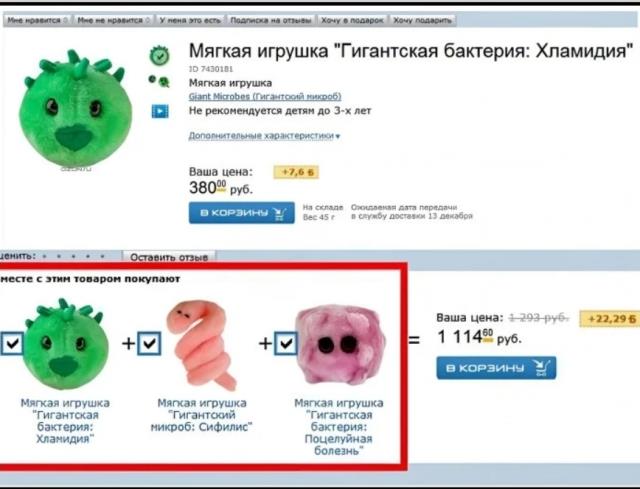
Task: Select 'Мне нравится' tab
Action: 38,20
